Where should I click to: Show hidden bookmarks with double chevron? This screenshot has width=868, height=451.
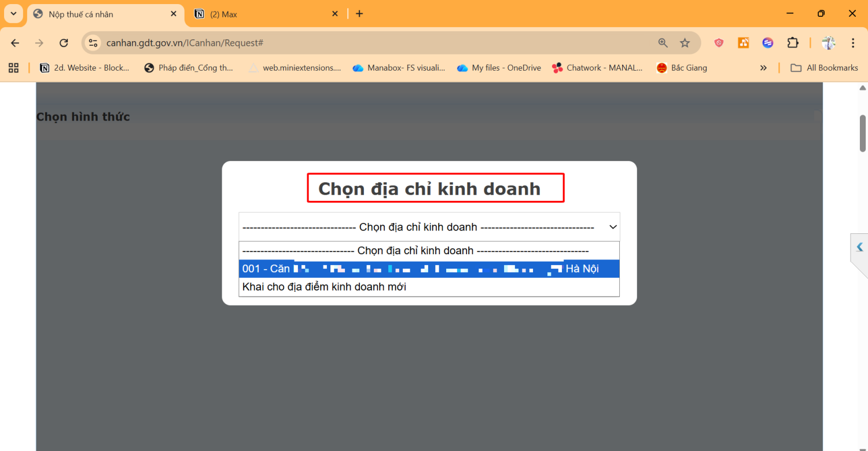[763, 68]
